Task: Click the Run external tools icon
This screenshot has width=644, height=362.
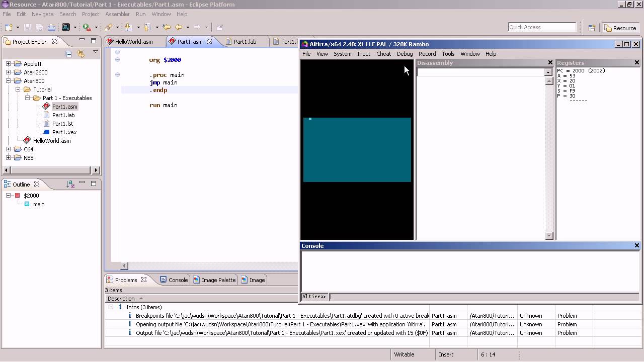Action: (87, 27)
